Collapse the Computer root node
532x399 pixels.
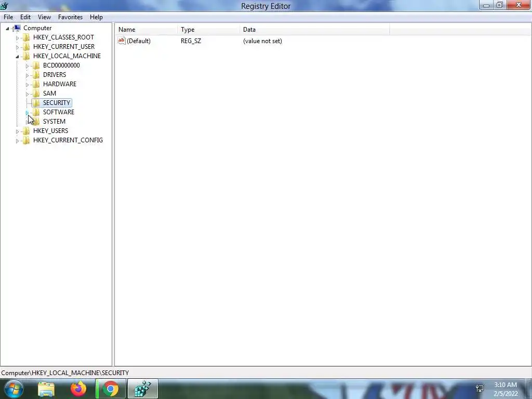[x=7, y=29]
